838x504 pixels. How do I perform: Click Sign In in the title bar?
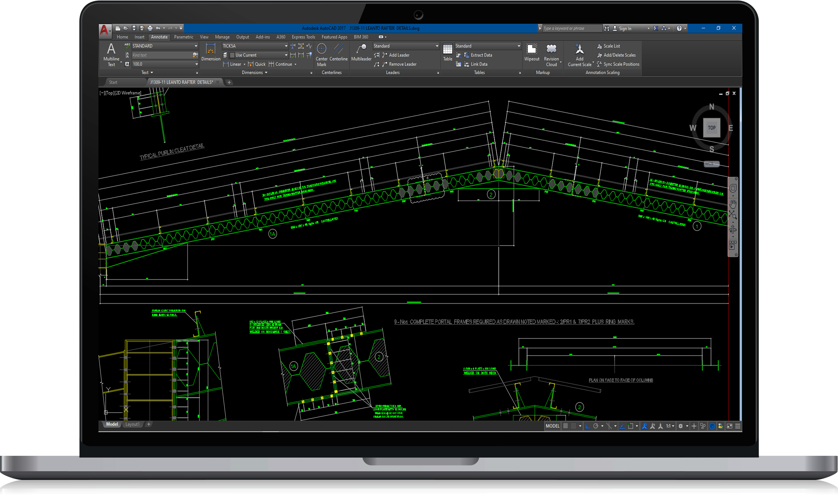[x=625, y=29]
